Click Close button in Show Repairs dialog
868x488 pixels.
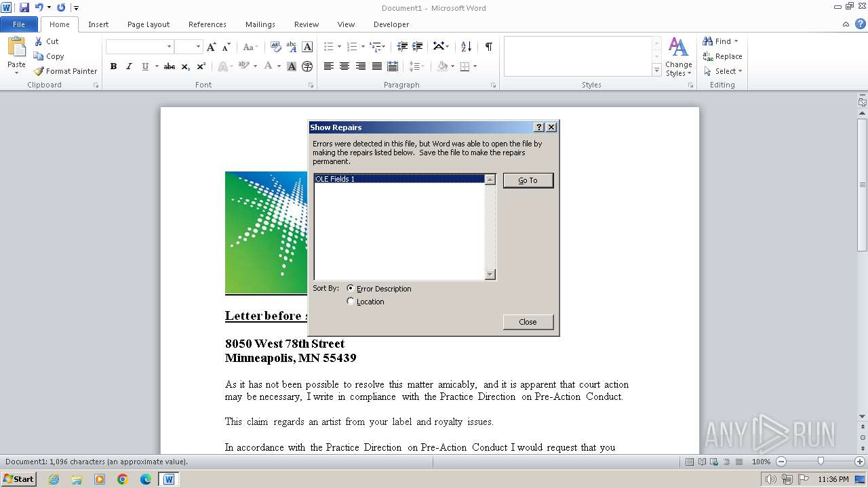(x=528, y=322)
